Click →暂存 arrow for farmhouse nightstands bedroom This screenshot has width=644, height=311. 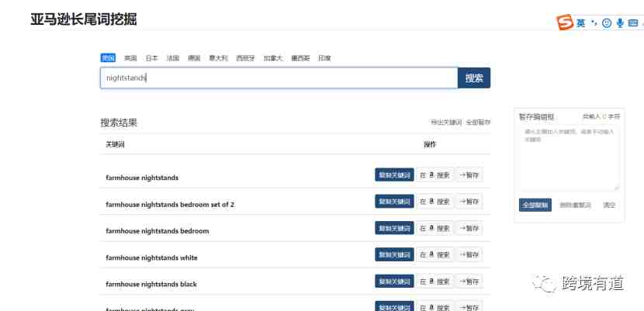(x=469, y=228)
